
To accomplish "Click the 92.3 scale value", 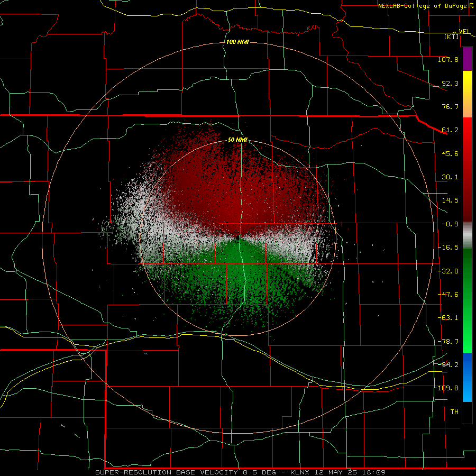I will pyautogui.click(x=450, y=83).
